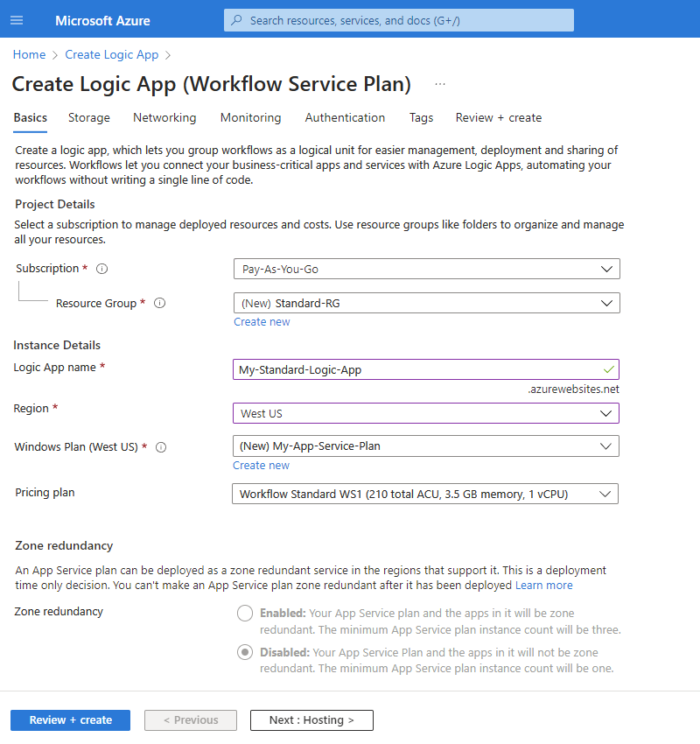Click the Windows Plan info tooltip icon
The image size is (700, 744).
[161, 447]
